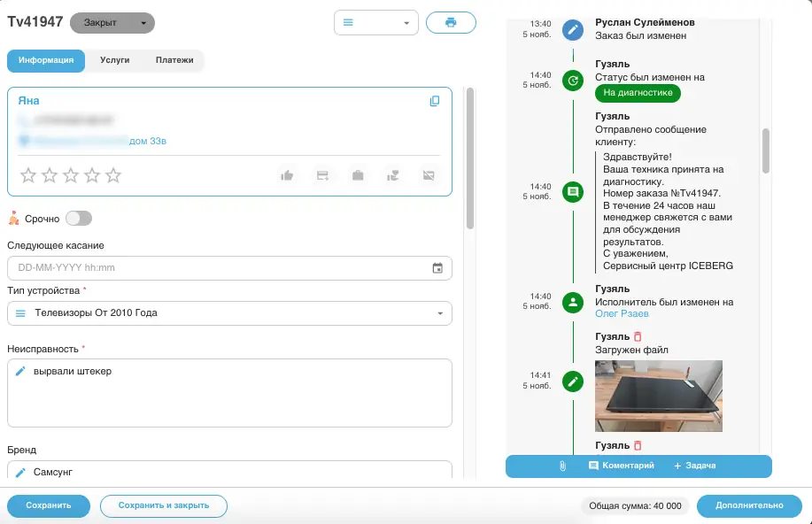Click the Сохранить и закрыть button

pyautogui.click(x=164, y=505)
